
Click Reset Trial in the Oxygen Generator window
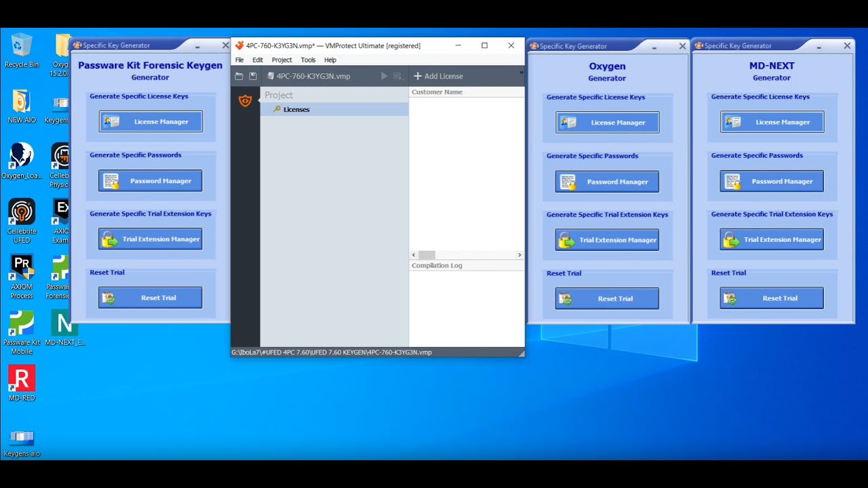[x=608, y=298]
